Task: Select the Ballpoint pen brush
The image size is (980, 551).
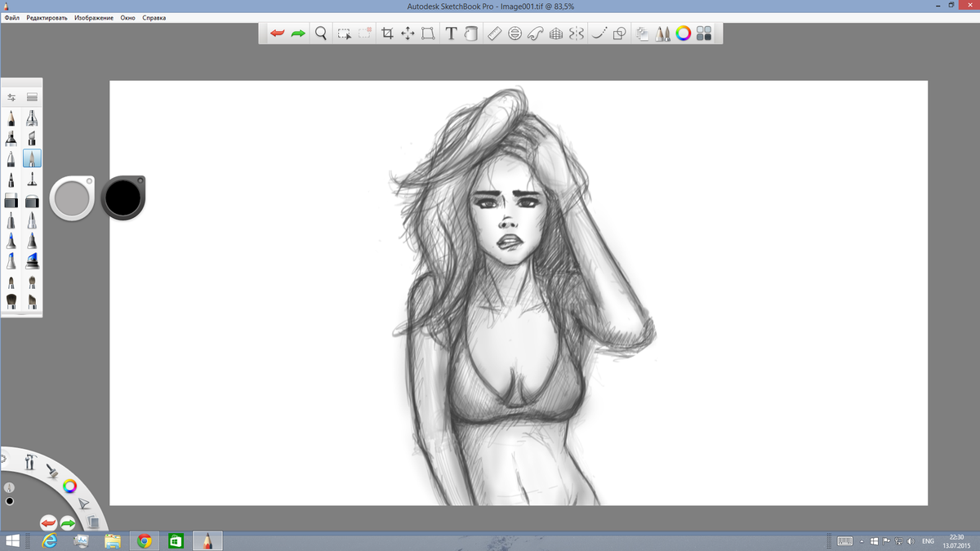Action: click(11, 158)
